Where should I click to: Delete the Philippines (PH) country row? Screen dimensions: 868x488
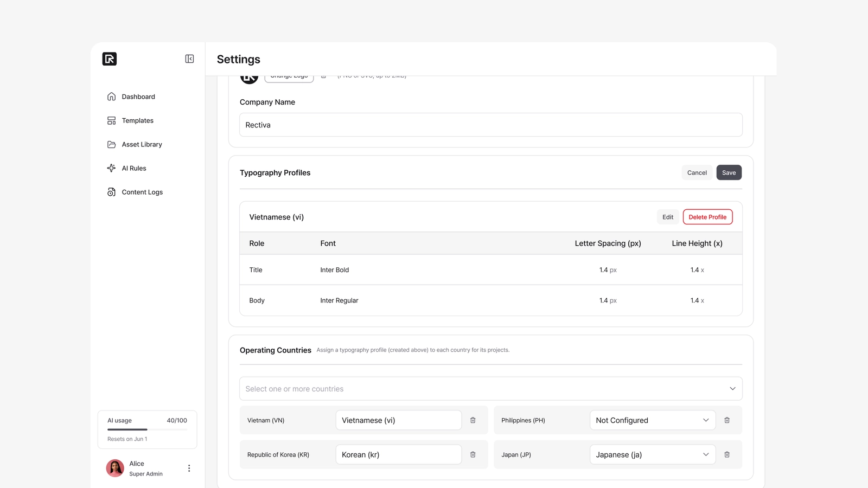click(727, 420)
